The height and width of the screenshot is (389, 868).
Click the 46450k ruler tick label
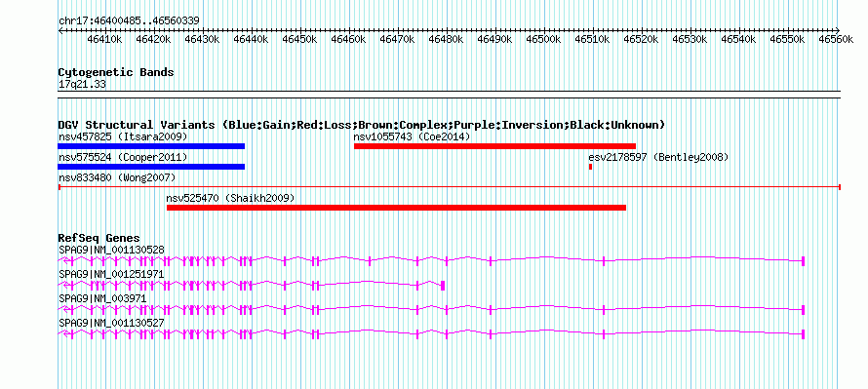(299, 40)
